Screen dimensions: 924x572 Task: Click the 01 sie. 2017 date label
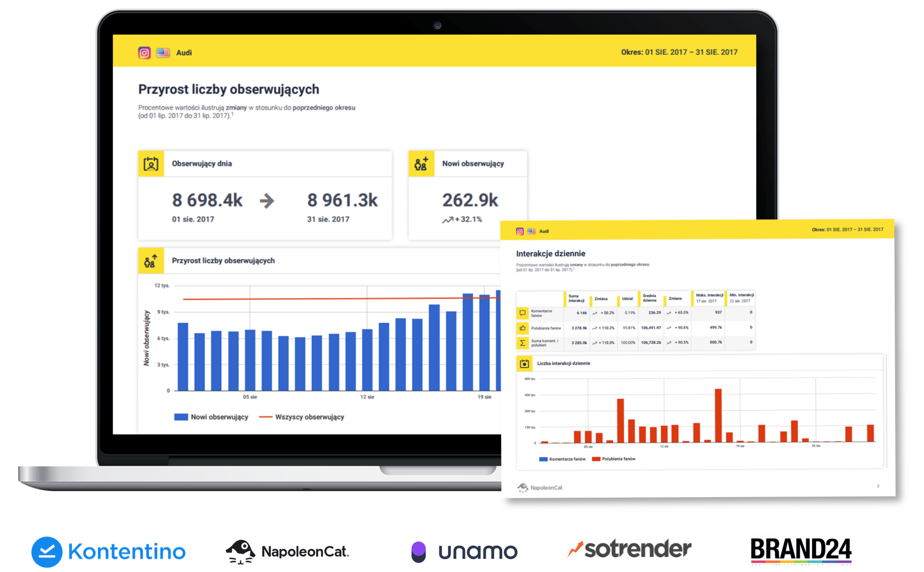click(193, 219)
